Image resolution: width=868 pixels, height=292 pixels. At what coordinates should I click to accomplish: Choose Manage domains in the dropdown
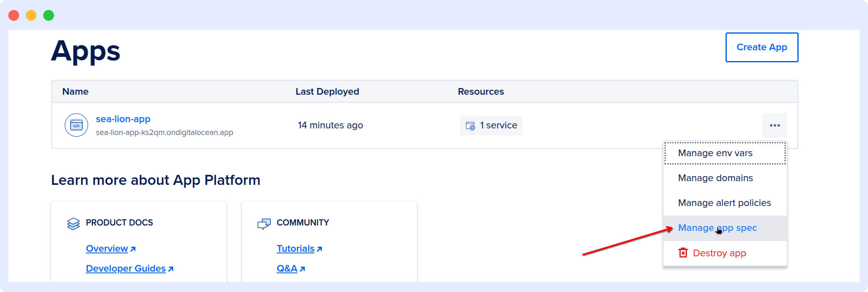coord(715,178)
